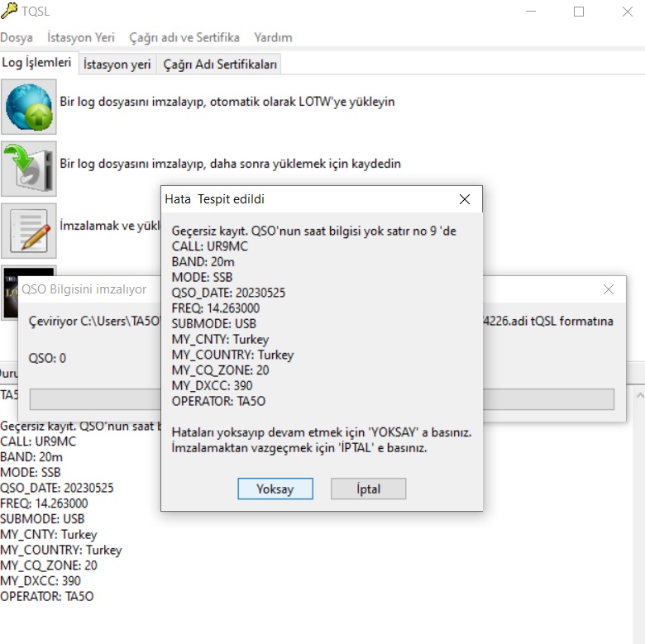Image resolution: width=645 pixels, height=644 pixels.
Task: Click 'CALL: UR9MC' in the error dialog
Action: (x=210, y=246)
